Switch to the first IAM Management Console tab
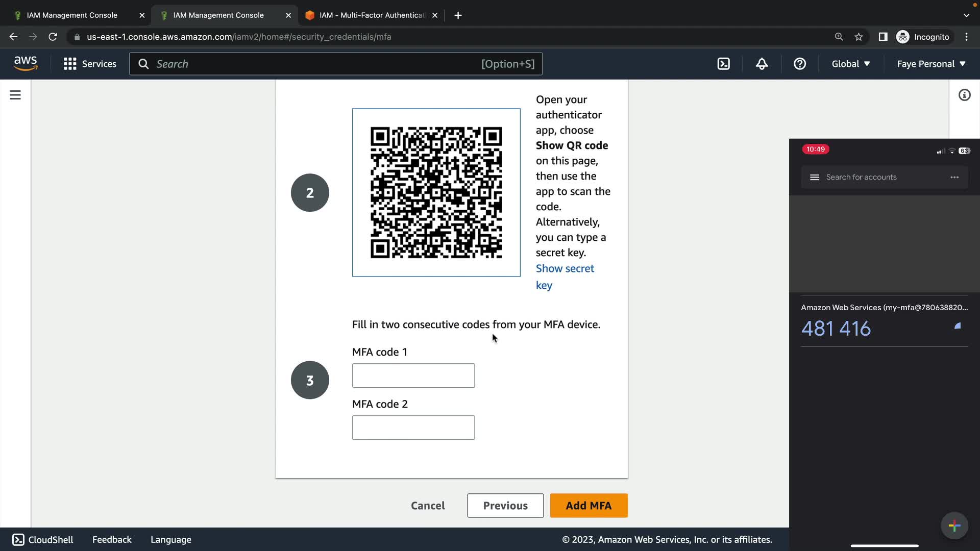The width and height of the screenshot is (980, 551). [72, 15]
